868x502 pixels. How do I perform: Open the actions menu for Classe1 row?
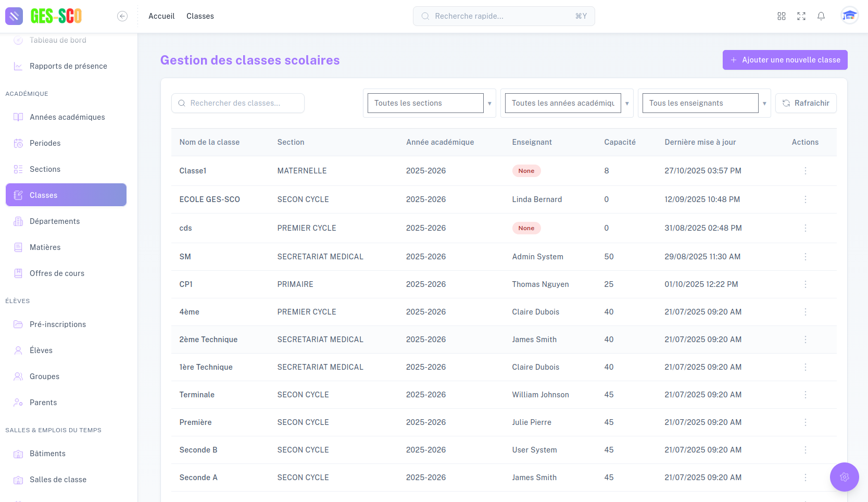pos(805,170)
